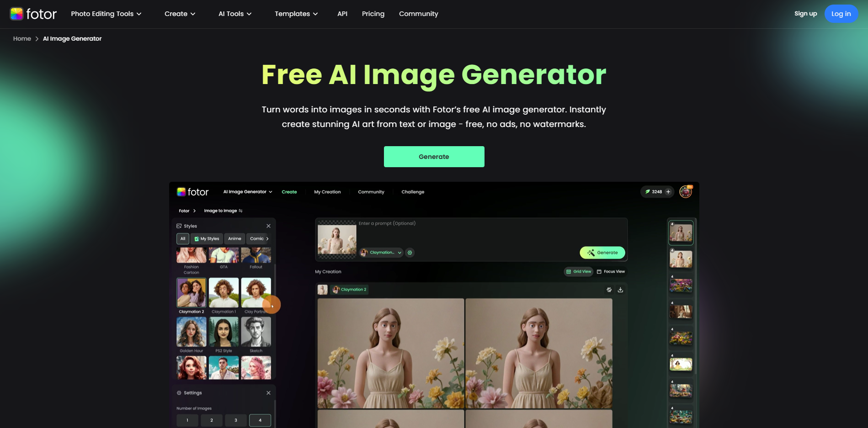Click the Styles panel icon

(179, 226)
